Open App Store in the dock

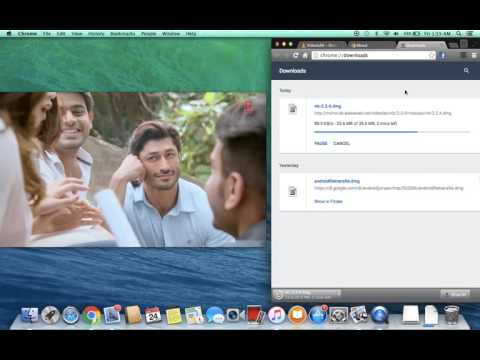click(318, 315)
